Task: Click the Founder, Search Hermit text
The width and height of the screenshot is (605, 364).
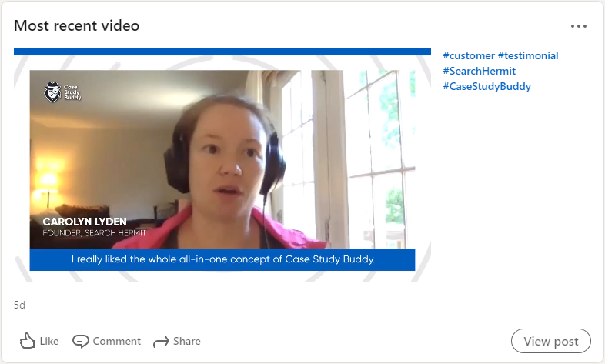Action: point(95,233)
